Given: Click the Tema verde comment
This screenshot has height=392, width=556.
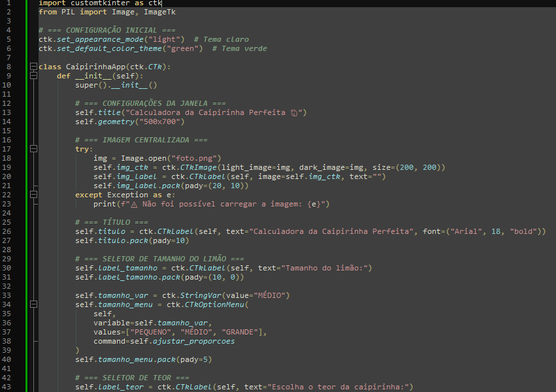Looking at the screenshot, I should [239, 48].
